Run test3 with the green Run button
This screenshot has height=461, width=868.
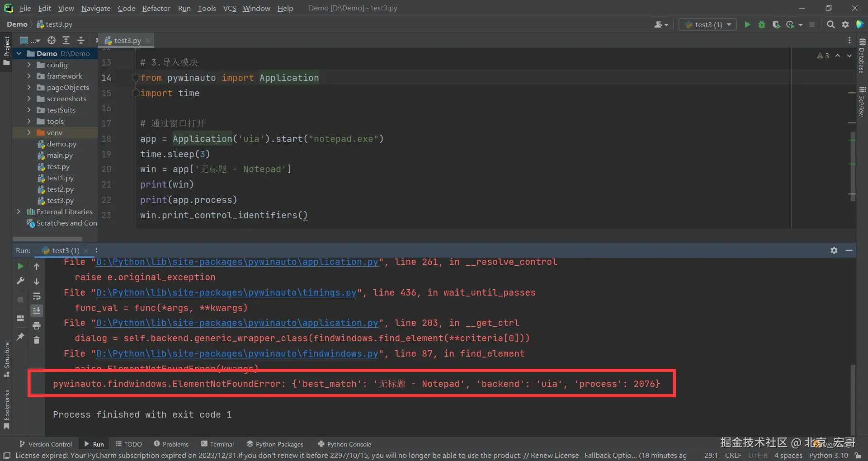pyautogui.click(x=747, y=24)
